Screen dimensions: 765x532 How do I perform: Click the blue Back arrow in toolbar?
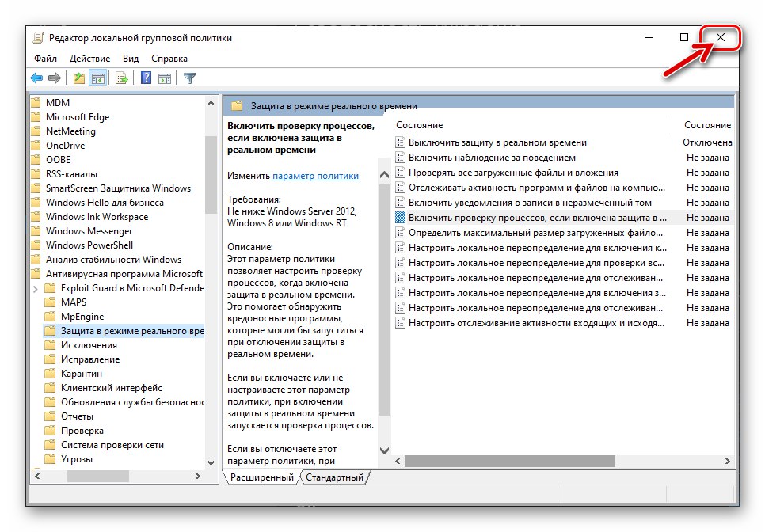(36, 78)
